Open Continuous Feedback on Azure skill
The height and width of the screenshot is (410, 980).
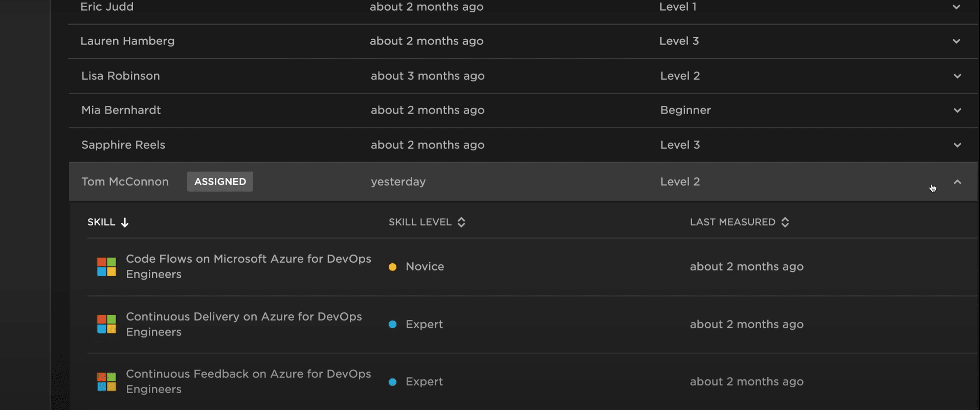point(249,381)
